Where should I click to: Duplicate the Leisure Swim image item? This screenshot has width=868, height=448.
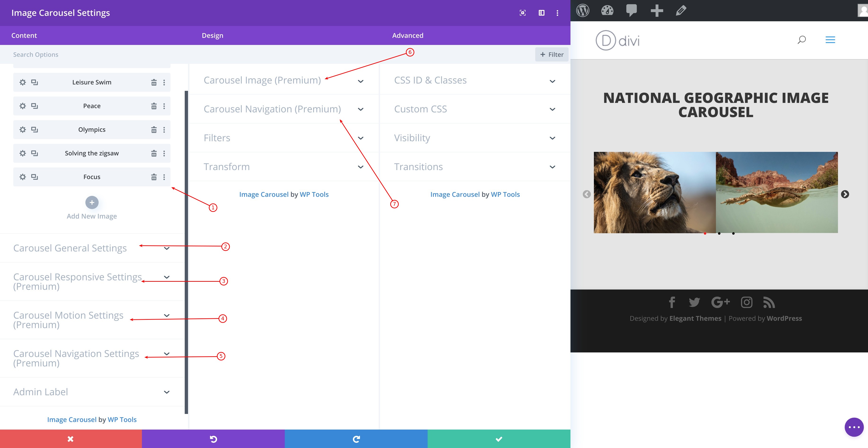point(34,82)
